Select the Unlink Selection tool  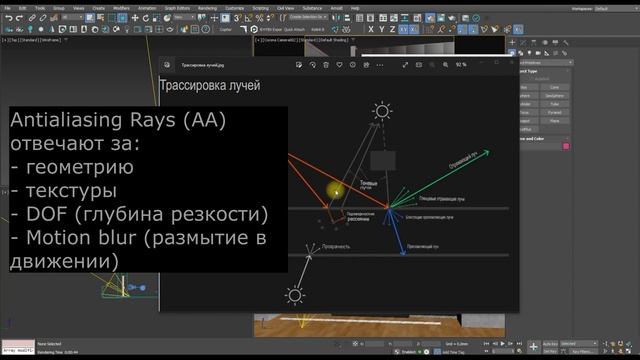tap(42, 18)
